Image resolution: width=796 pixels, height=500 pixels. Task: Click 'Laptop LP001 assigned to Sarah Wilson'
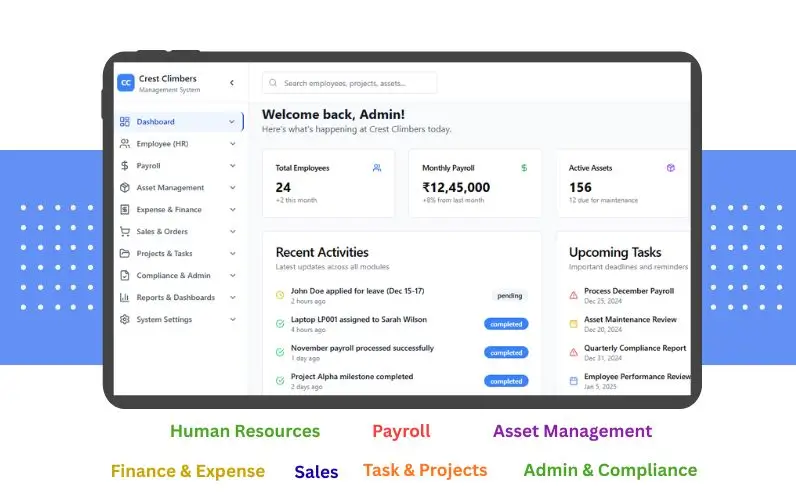point(359,319)
